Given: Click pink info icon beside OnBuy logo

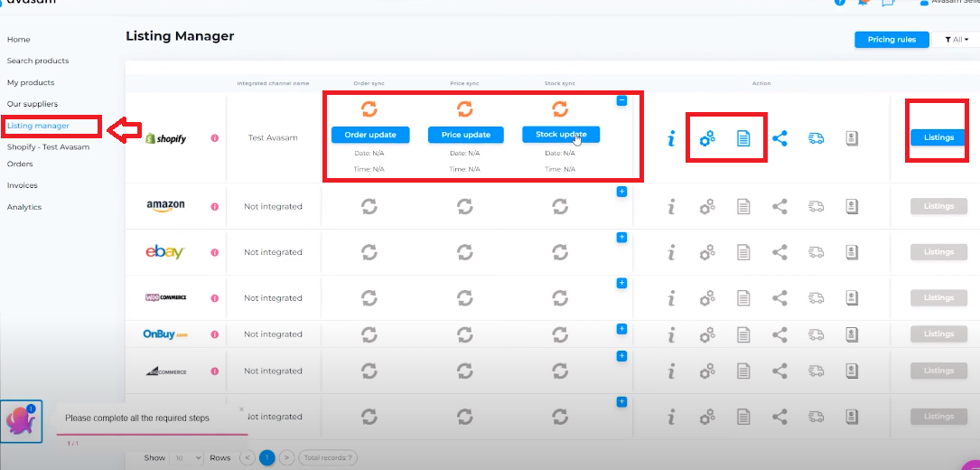Looking at the screenshot, I should point(215,334).
